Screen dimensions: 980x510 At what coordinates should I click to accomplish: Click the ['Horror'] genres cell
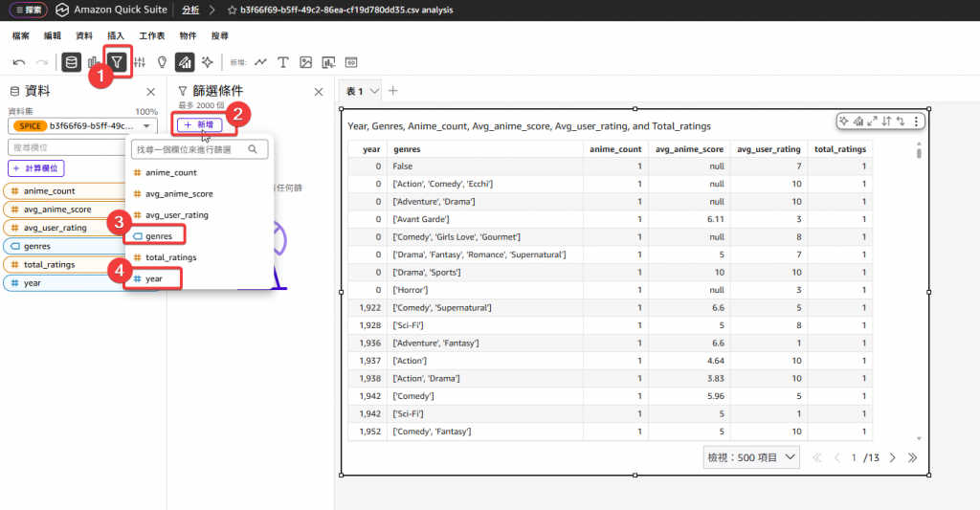(x=484, y=290)
